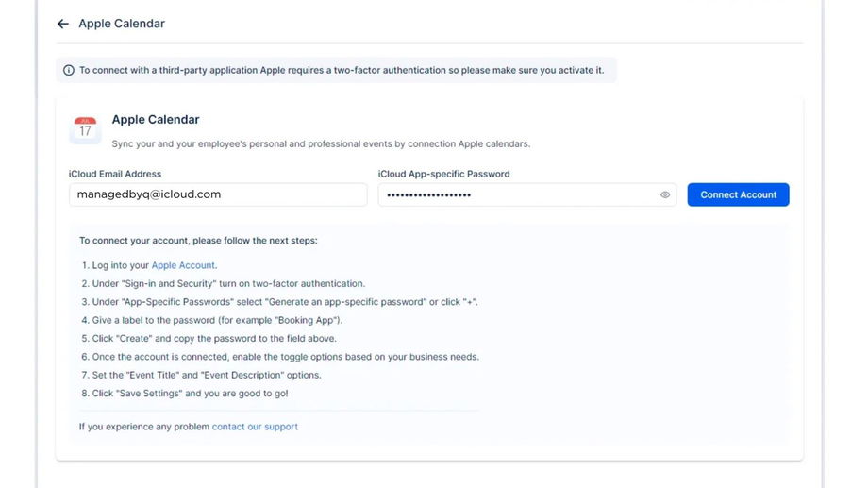
Task: Click the iCloud App-specific Password label
Action: (443, 174)
